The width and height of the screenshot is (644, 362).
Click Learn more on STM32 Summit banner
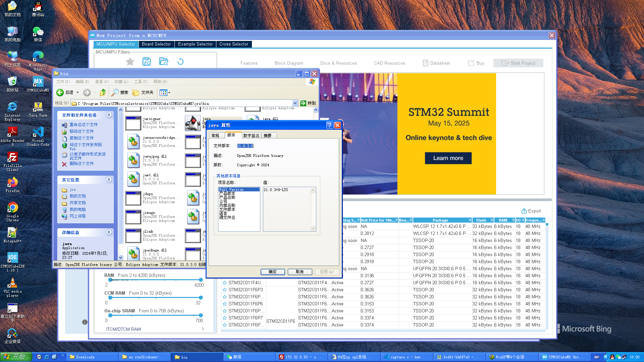[x=448, y=158]
